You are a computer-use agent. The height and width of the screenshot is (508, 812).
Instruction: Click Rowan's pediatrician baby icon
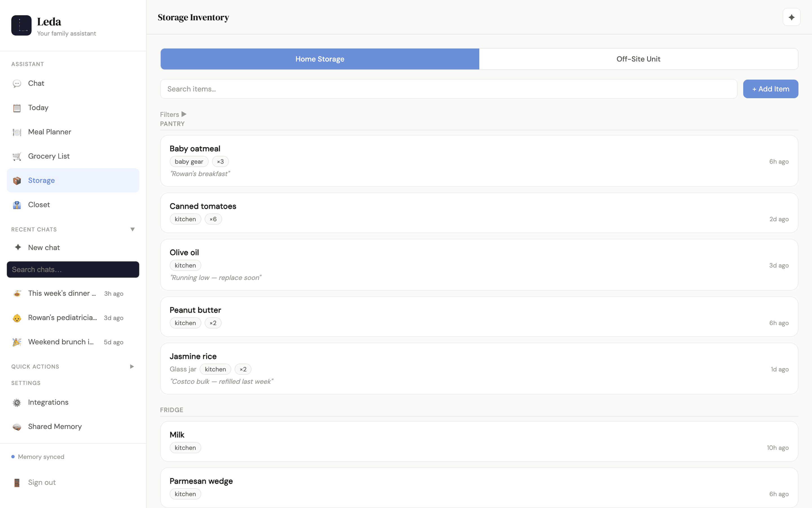click(17, 318)
